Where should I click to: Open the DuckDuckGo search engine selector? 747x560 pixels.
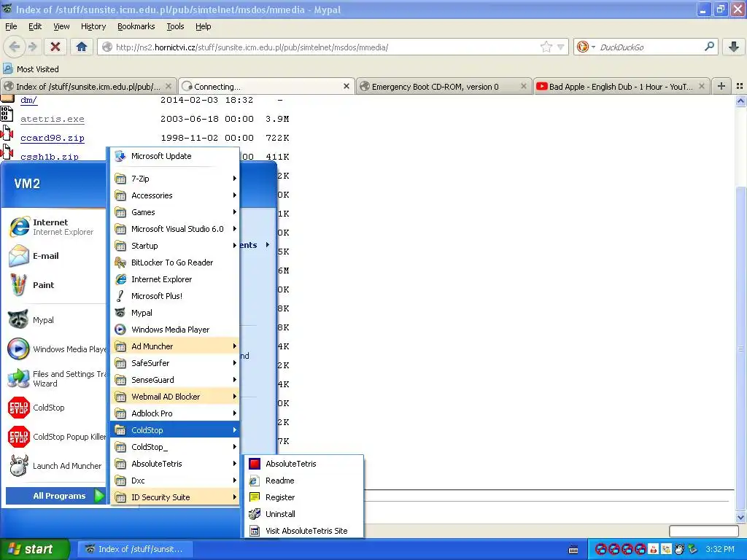(x=586, y=47)
